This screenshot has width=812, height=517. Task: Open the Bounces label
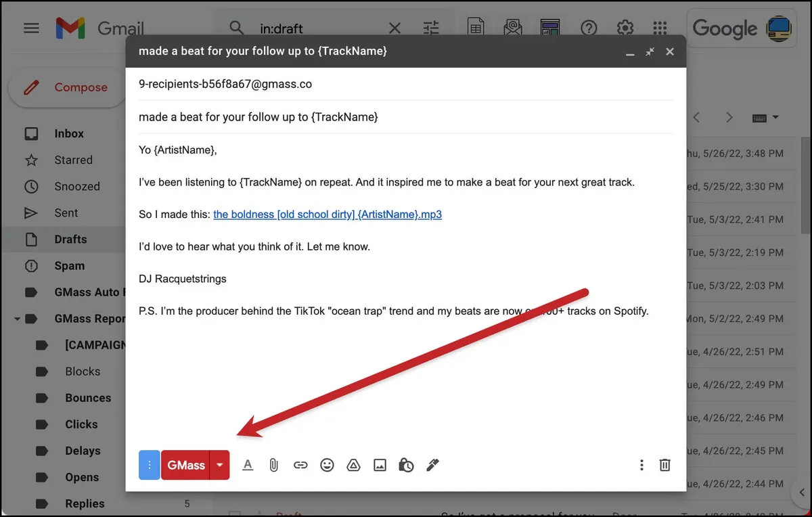[x=88, y=398]
